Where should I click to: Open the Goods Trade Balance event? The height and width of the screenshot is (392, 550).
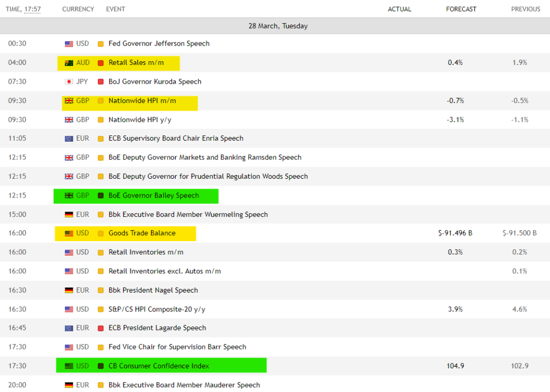pyautogui.click(x=142, y=234)
